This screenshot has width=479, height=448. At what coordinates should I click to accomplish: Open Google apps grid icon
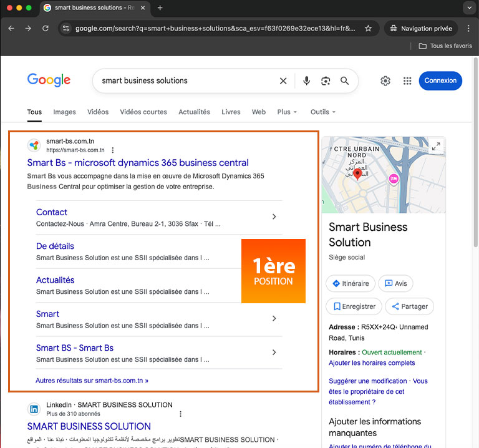point(407,81)
